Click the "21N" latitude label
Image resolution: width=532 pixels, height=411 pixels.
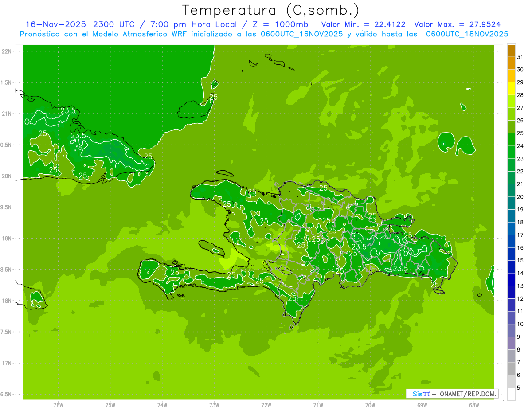(6, 114)
